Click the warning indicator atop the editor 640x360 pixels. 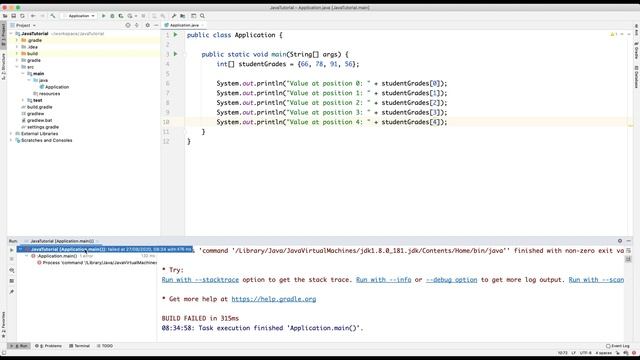(613, 35)
